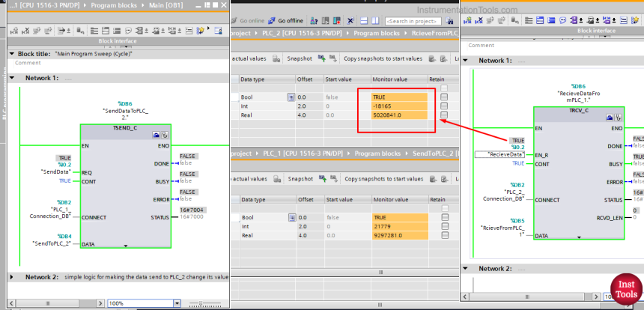Image resolution: width=644 pixels, height=310 pixels.
Task: Click binoculars search icon beside project search
Action: (x=449, y=20)
